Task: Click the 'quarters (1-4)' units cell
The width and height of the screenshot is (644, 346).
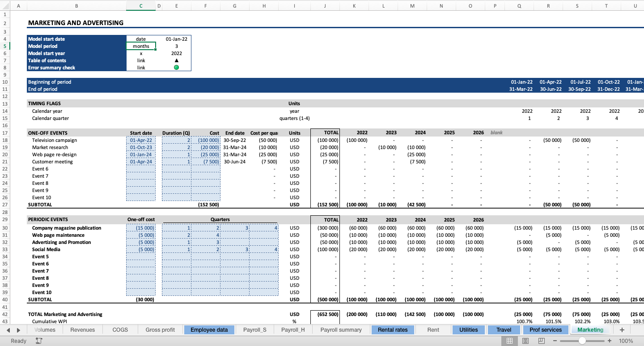Action: 294,118
